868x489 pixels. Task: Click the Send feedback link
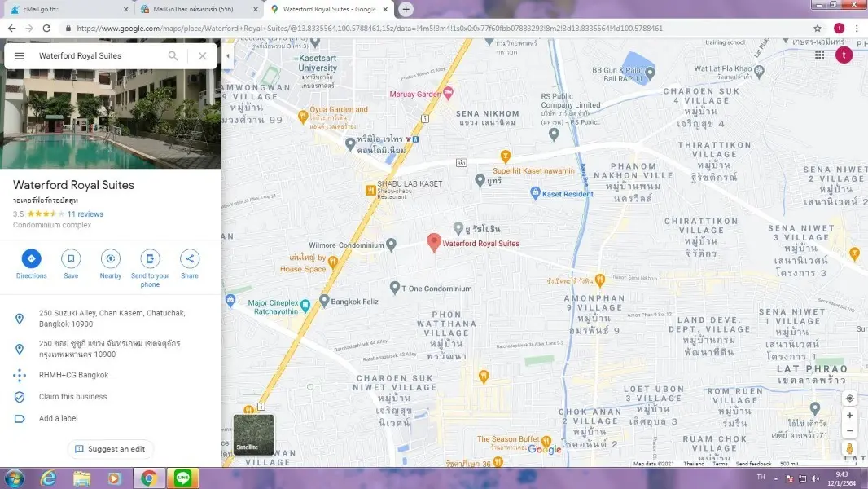[753, 464]
